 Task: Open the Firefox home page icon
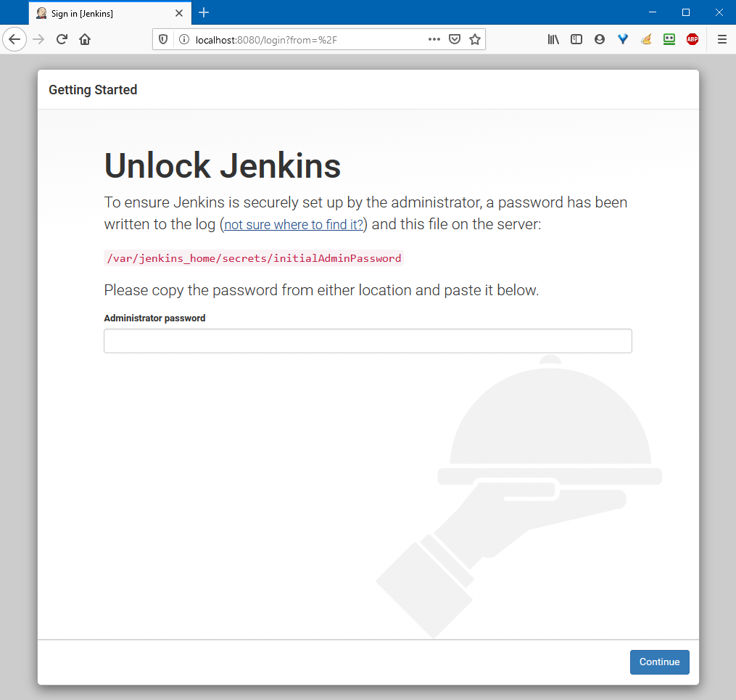pyautogui.click(x=85, y=39)
